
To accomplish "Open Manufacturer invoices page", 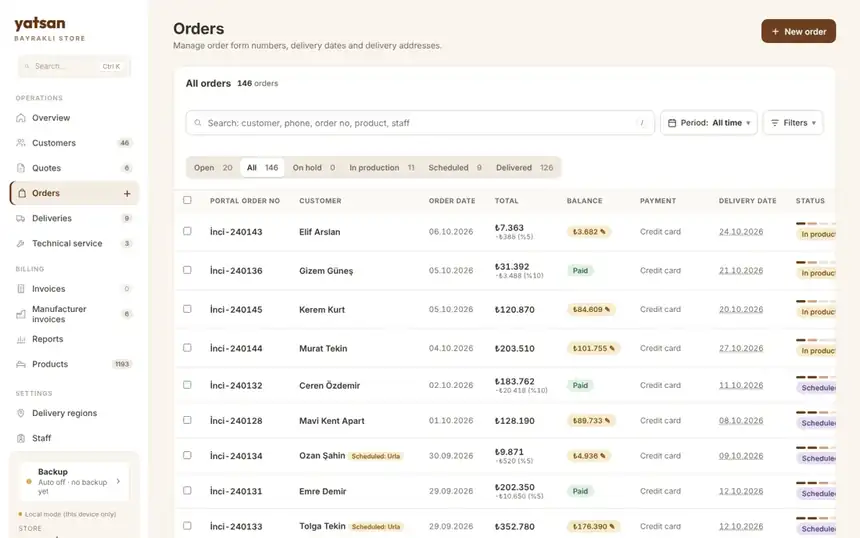I will point(73,314).
